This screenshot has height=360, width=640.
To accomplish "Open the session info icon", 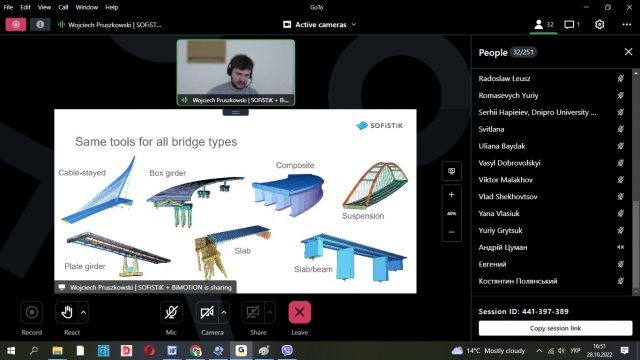I will 40,24.
